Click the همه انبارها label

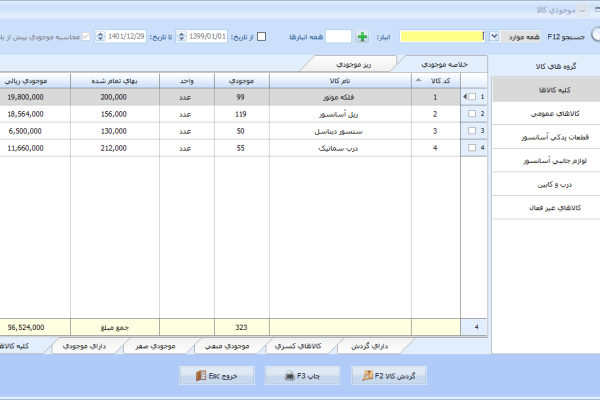click(x=306, y=37)
